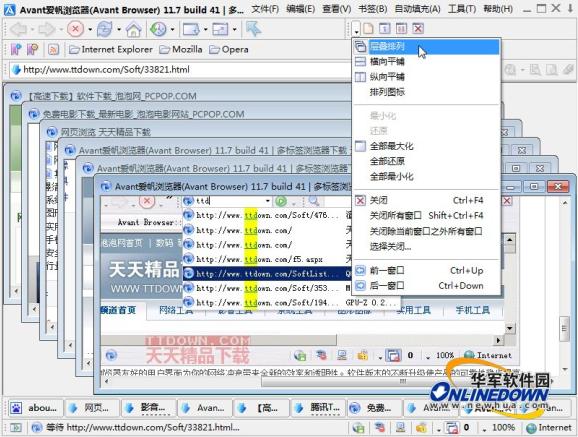Image resolution: width=578 pixels, height=437 pixels.
Task: Stop loading with the red X toolbar icon
Action: point(76,29)
